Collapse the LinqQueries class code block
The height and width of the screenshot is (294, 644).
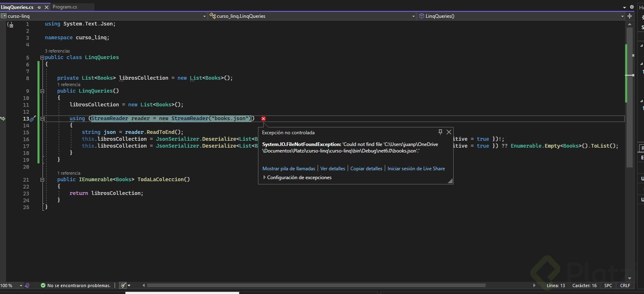point(42,57)
